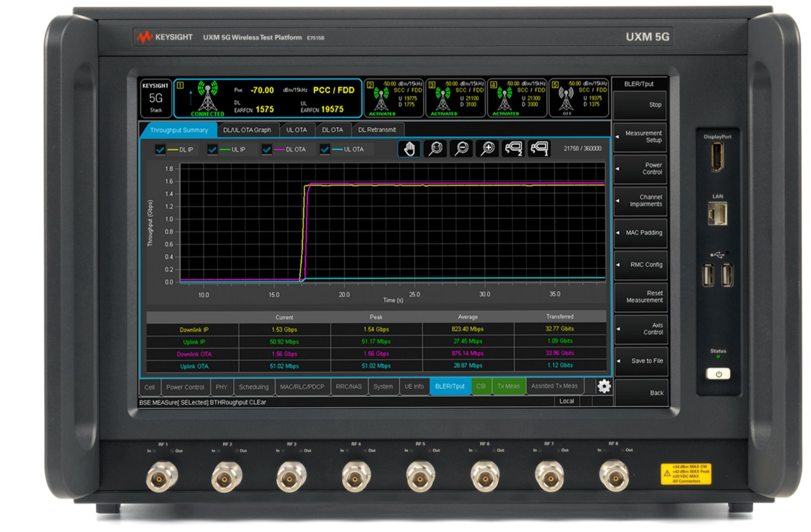The height and width of the screenshot is (532, 811).
Task: Open the Tx Meas tab
Action: 508,386
